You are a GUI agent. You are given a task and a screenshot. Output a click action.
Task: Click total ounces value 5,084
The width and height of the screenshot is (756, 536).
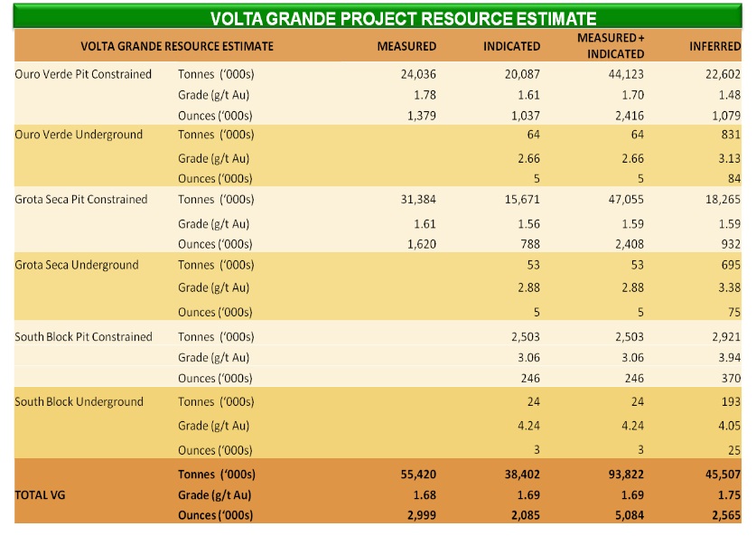coord(630,515)
